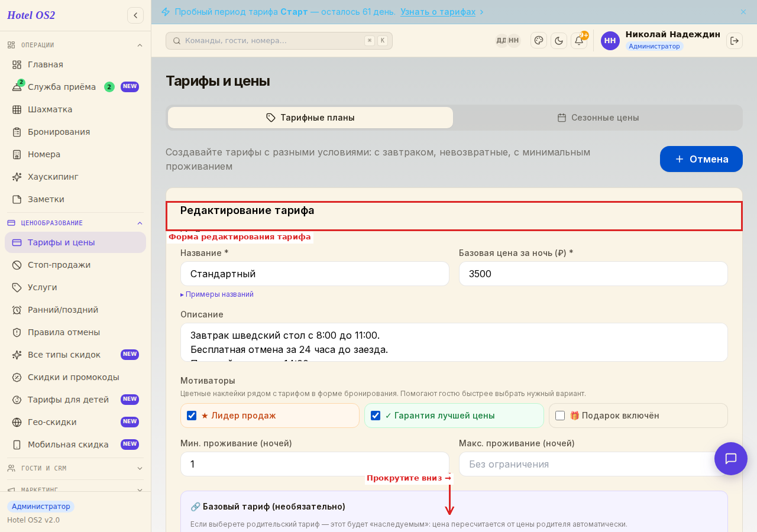
Task: Click the Базовая цена за ночь field
Action: coord(593,274)
